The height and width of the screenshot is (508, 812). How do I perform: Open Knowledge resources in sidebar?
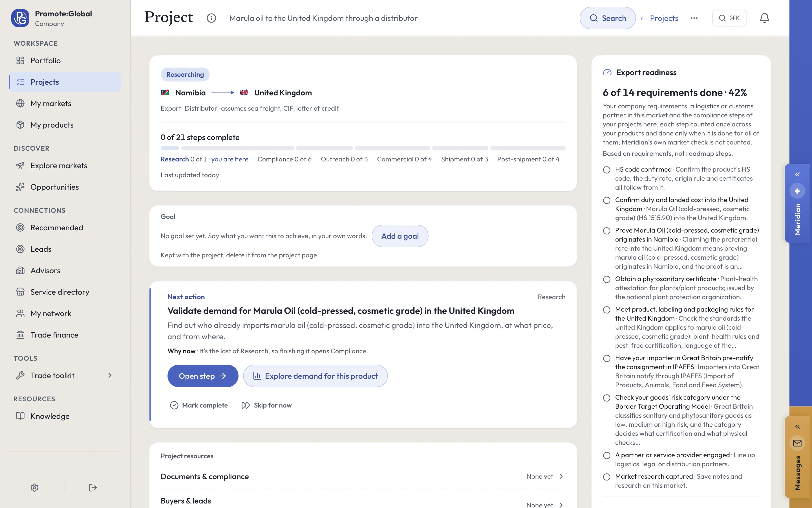tap(65, 416)
